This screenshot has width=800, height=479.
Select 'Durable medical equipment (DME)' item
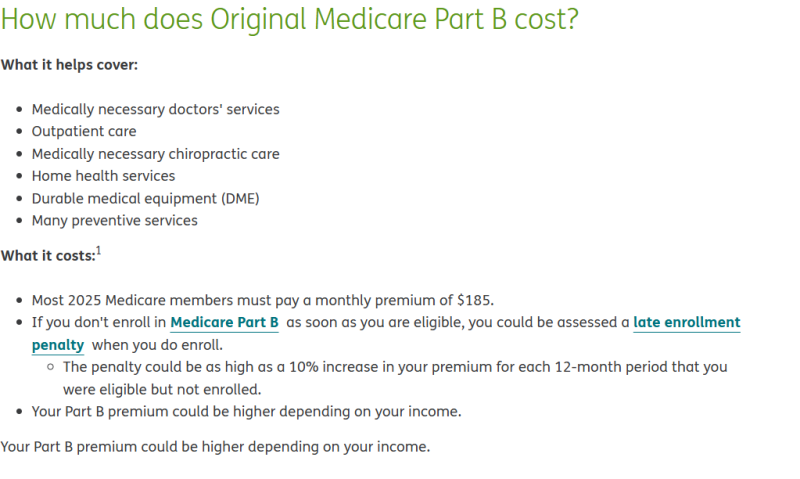[145, 198]
